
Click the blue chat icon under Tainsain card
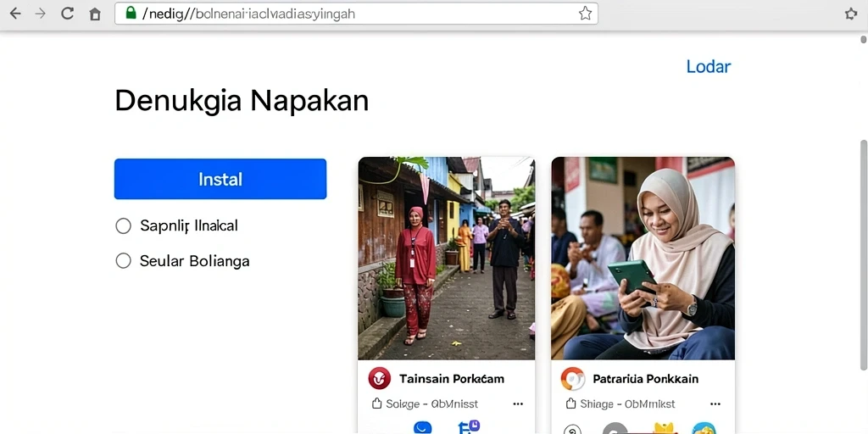422,427
